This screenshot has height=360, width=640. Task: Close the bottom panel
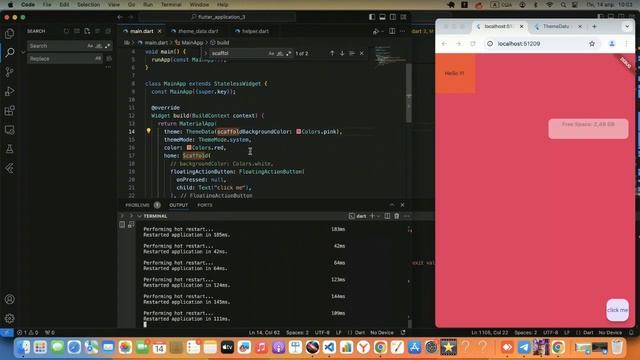point(402,205)
